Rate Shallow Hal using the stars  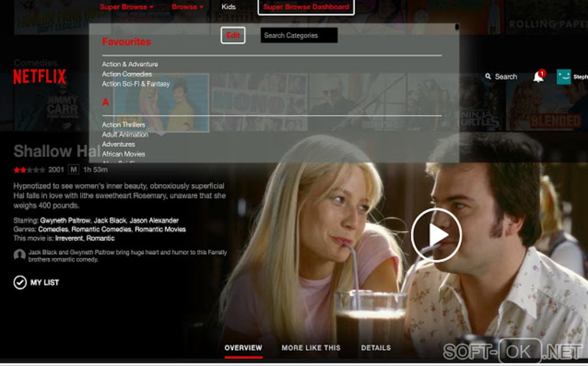tap(29, 170)
